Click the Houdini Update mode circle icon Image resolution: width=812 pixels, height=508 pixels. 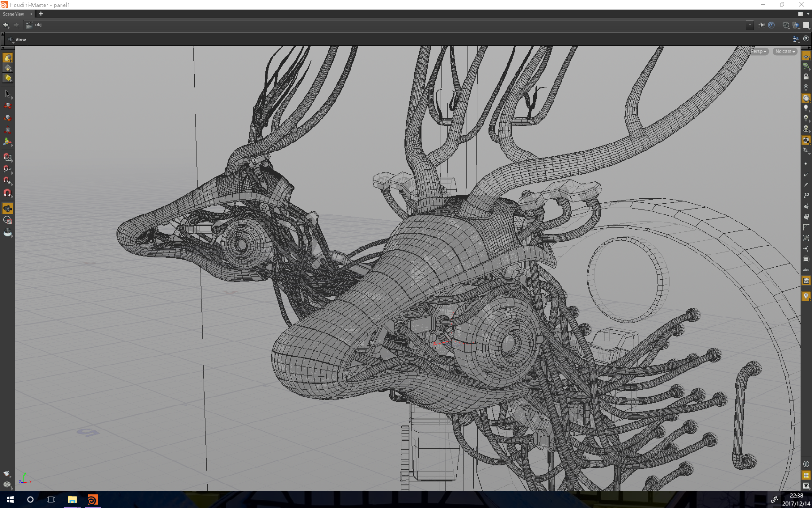[771, 25]
